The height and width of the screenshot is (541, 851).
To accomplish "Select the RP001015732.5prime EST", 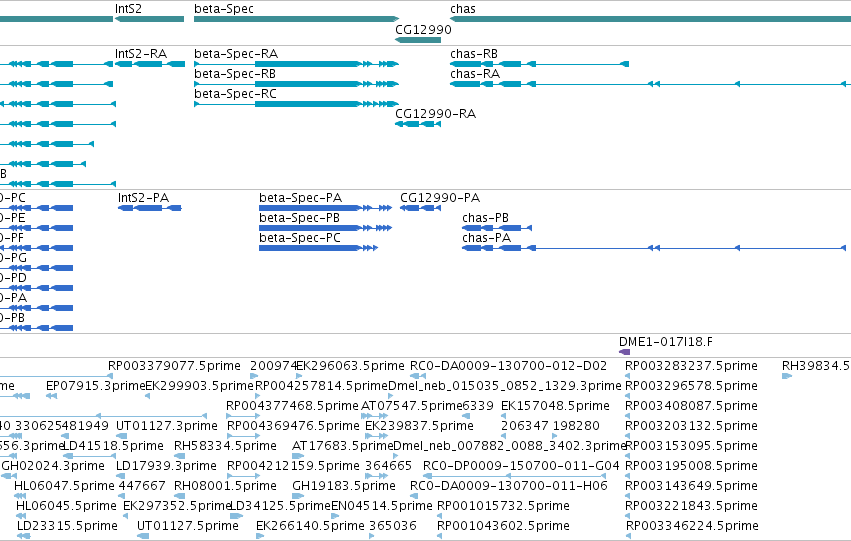I will (x=440, y=517).
